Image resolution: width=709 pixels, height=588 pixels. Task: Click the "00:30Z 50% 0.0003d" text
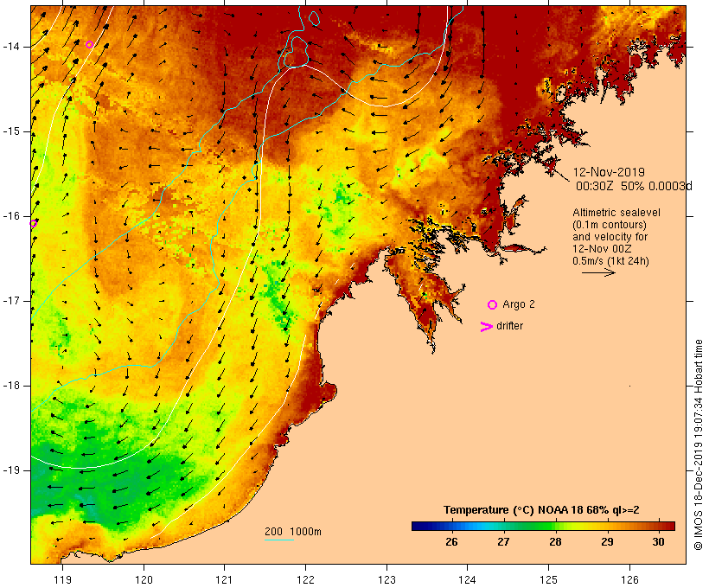point(634,186)
